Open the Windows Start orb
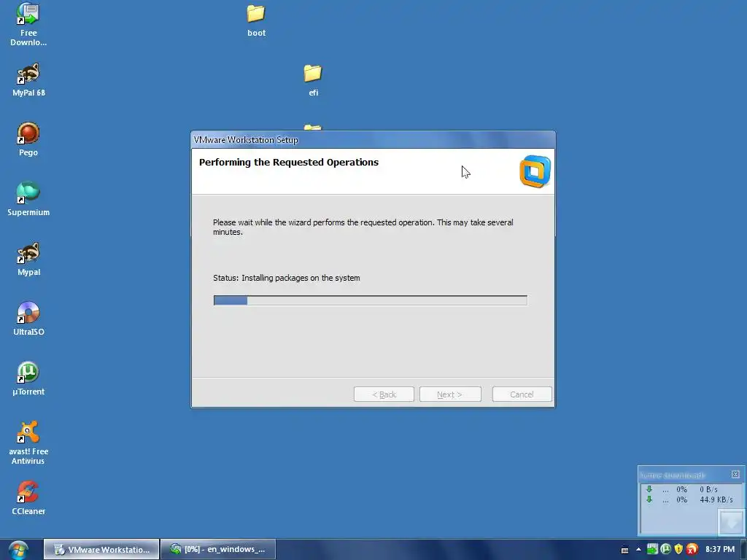 pos(18,550)
